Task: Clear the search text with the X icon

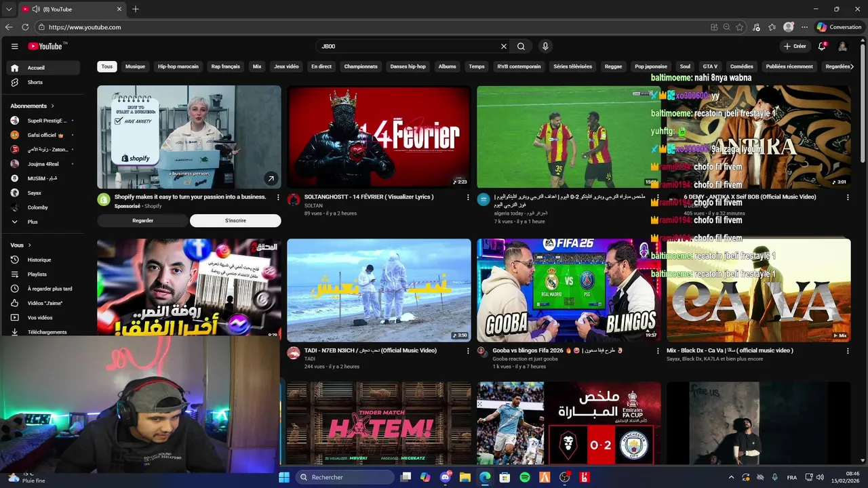Action: [x=504, y=46]
